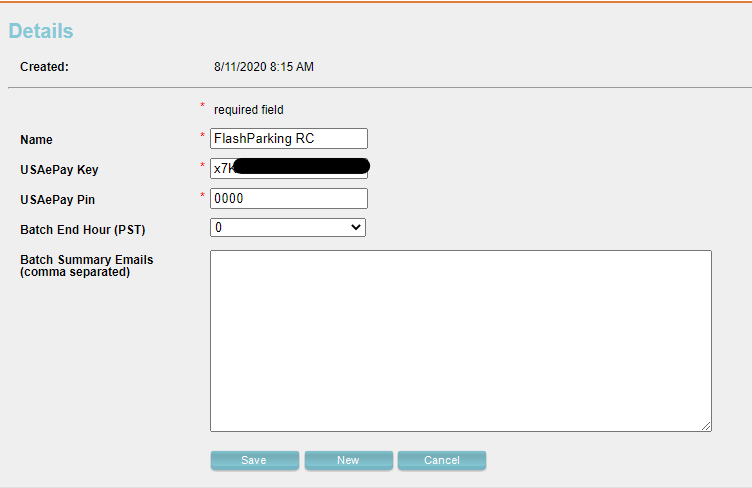Click the red asterisk beside USAePay Pin
Screen dimensions: 752x488
tap(202, 196)
